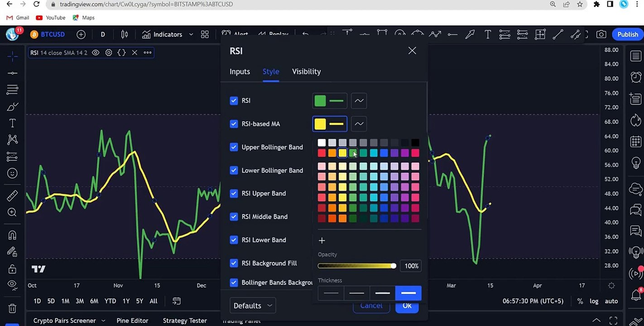This screenshot has width=644, height=326.
Task: Open the calculator icon in right sidebar
Action: 636,141
